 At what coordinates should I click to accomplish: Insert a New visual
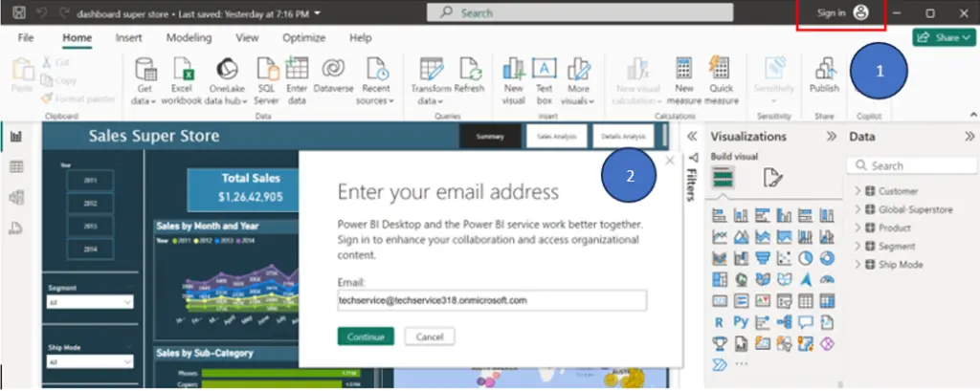click(513, 81)
